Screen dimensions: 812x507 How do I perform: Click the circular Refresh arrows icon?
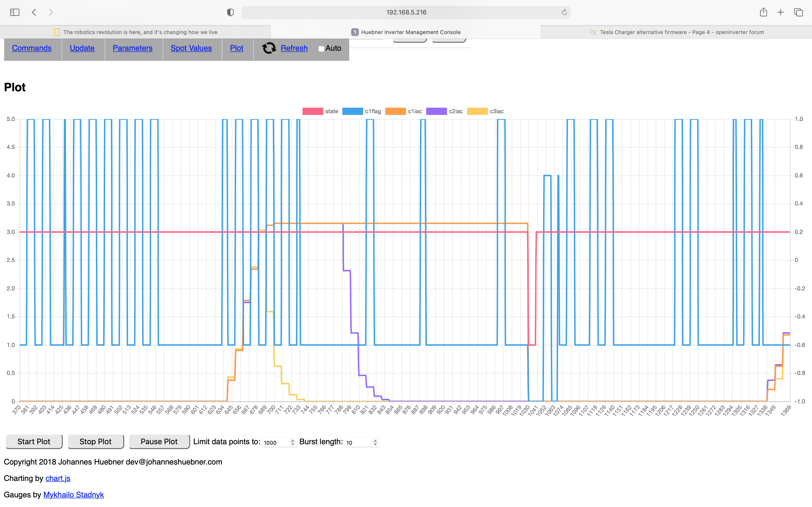point(269,48)
